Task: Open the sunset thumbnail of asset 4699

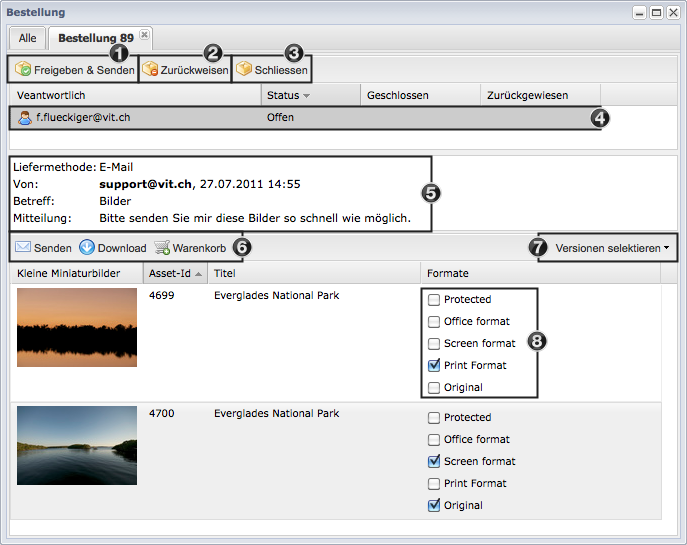Action: coord(77,327)
